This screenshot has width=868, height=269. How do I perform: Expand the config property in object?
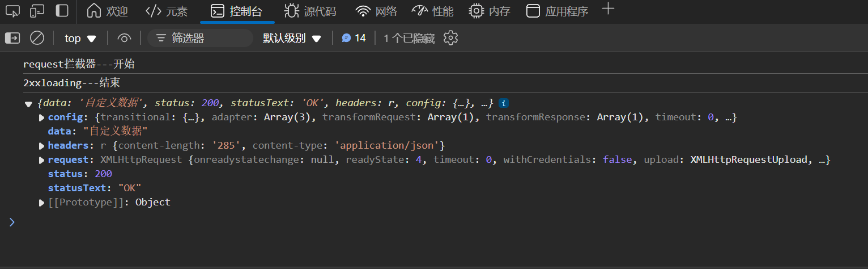point(41,117)
